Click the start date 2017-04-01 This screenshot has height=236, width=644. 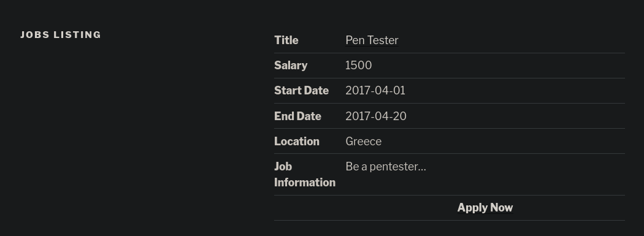[375, 91]
